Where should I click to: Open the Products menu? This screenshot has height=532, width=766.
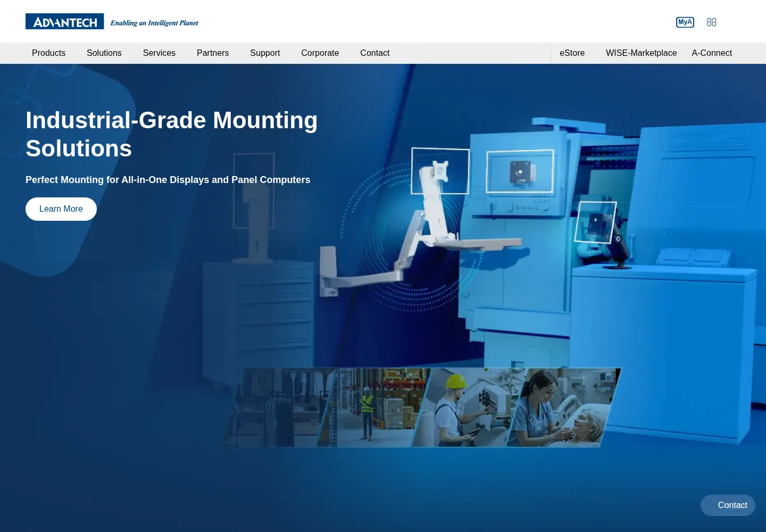48,53
